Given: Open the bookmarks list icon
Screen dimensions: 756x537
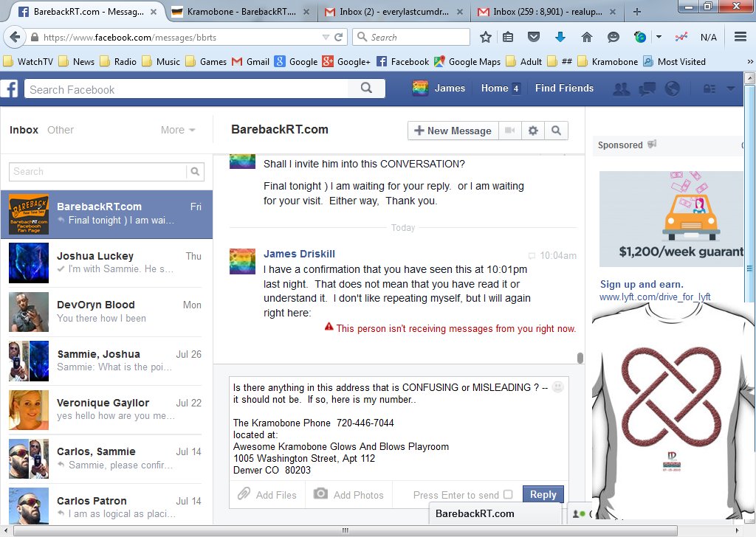Looking at the screenshot, I should pos(508,37).
